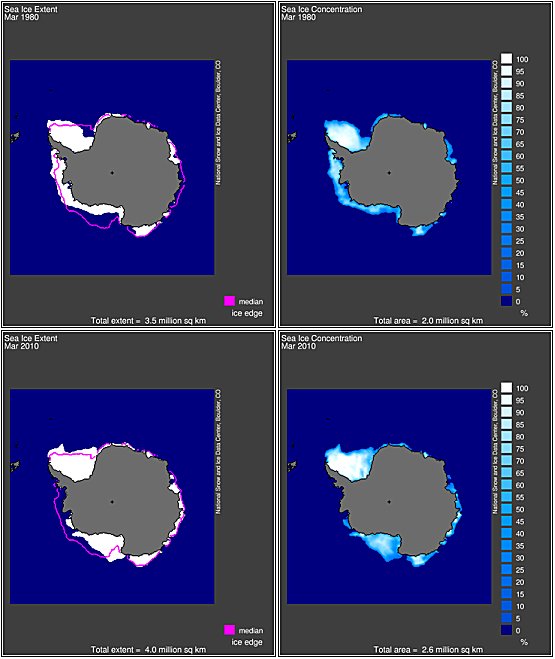The image size is (555, 659).
Task: Click 'Total area = 2.0 million sq km' text
Action: coord(429,321)
